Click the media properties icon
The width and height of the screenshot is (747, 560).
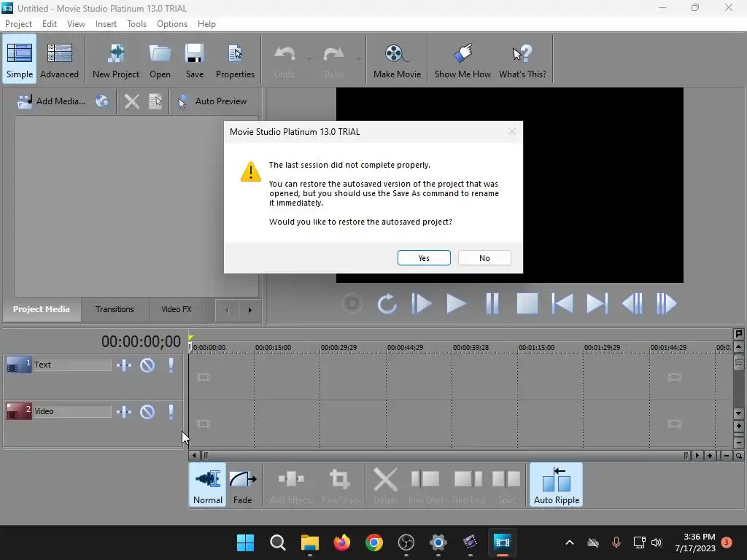(x=156, y=101)
